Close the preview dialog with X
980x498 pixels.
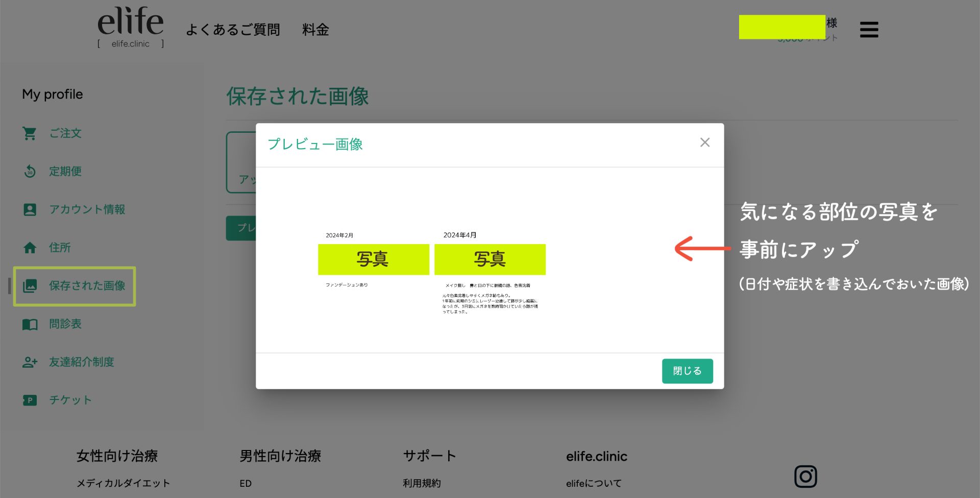(x=705, y=143)
